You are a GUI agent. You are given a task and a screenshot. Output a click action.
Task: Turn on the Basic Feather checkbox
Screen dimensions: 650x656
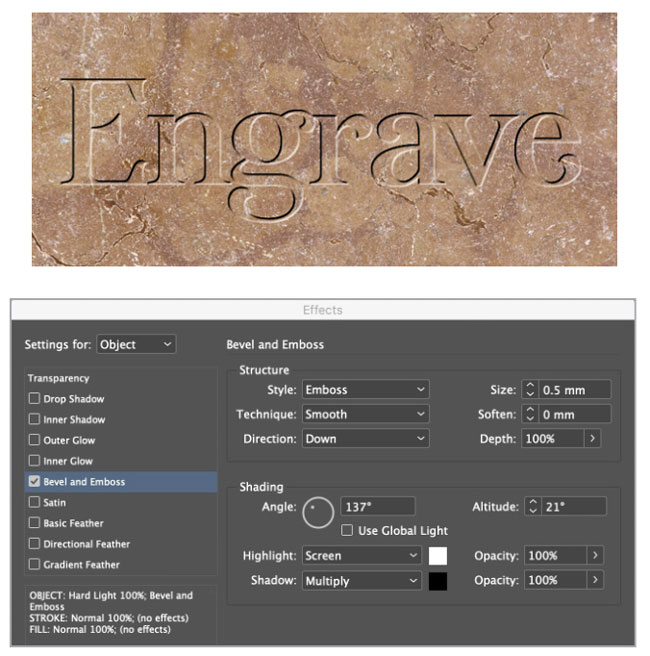coord(34,523)
